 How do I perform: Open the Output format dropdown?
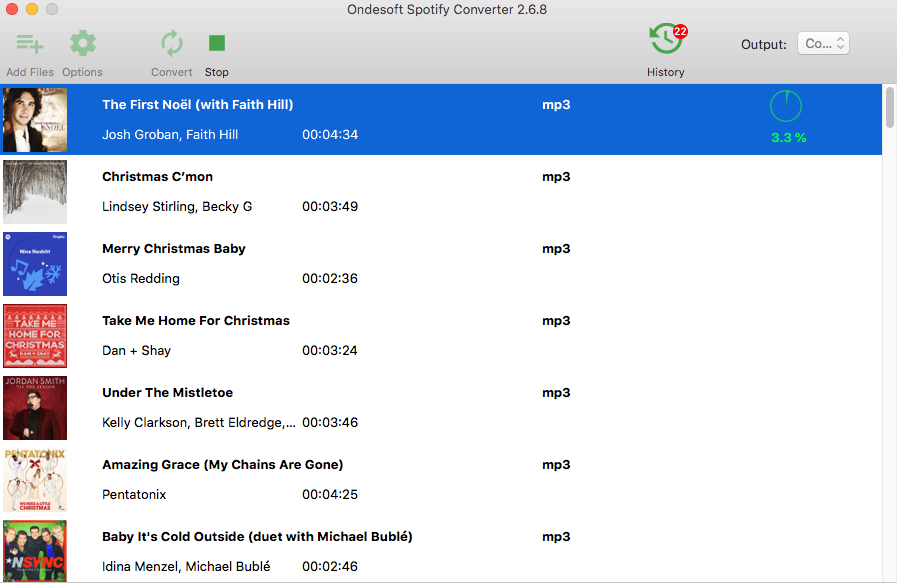coord(823,43)
